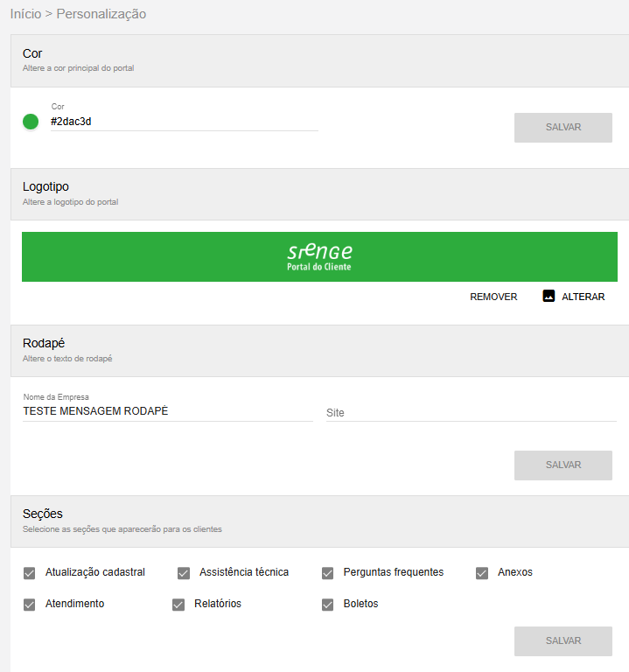Click the Seções section heading
Viewport: 629px width, 672px height.
click(x=42, y=514)
